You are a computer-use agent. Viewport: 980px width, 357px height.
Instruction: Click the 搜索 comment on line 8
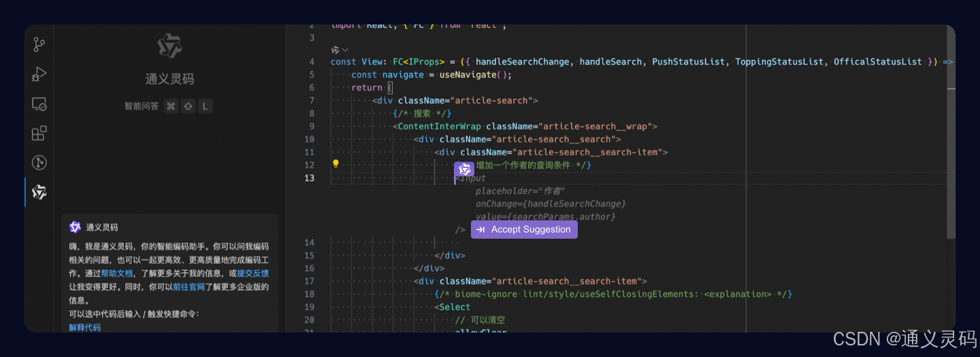point(422,114)
